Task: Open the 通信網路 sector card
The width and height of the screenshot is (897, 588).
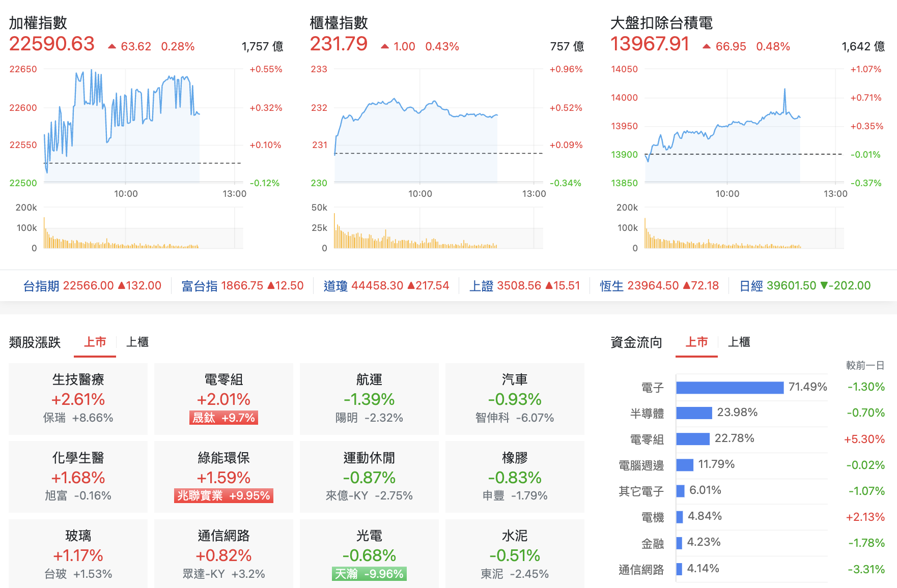Action: pyautogui.click(x=224, y=554)
